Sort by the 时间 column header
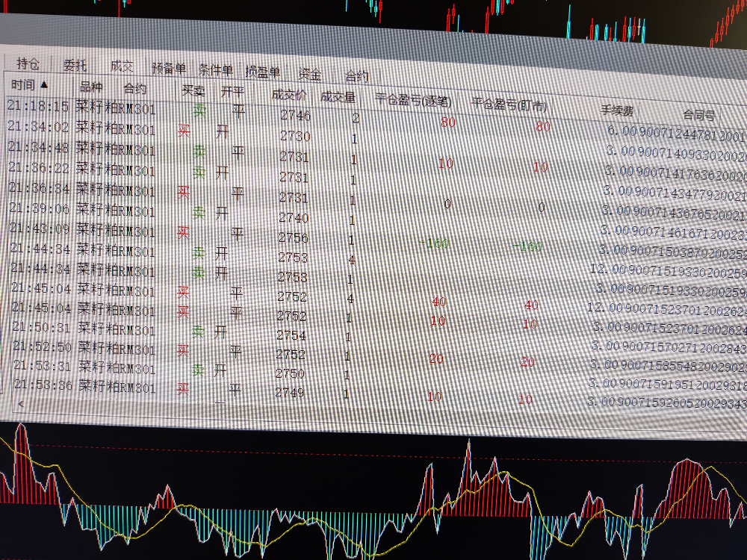The height and width of the screenshot is (560, 747). pos(23,85)
